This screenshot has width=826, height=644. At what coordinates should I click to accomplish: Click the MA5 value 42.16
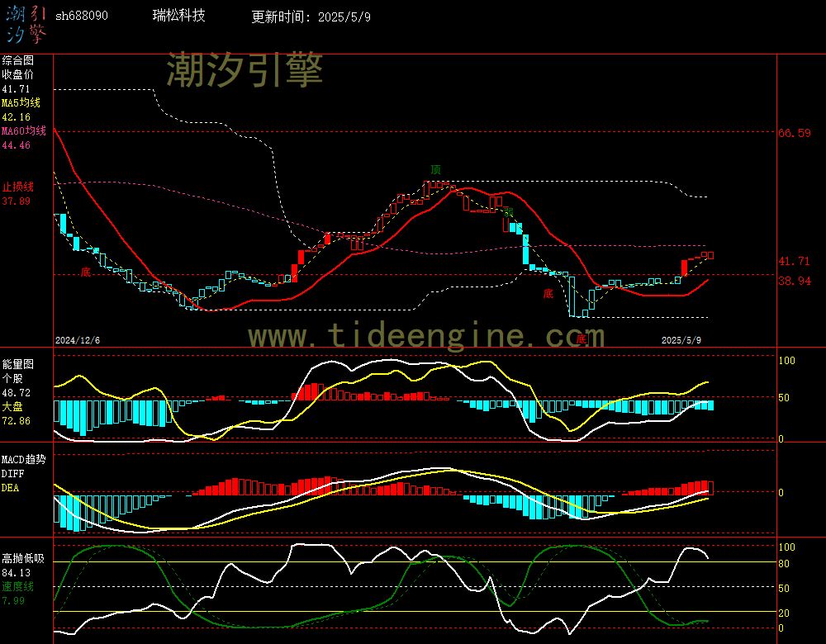[16, 117]
